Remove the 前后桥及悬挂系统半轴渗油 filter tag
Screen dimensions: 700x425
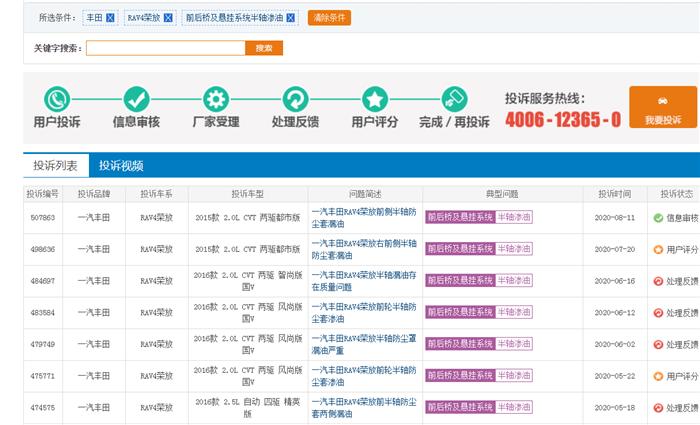(291, 18)
